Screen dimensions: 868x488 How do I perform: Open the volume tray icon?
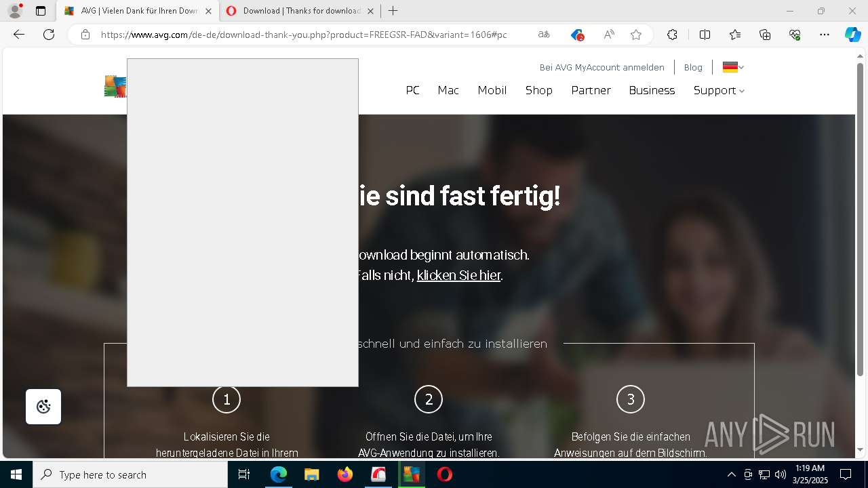click(781, 474)
